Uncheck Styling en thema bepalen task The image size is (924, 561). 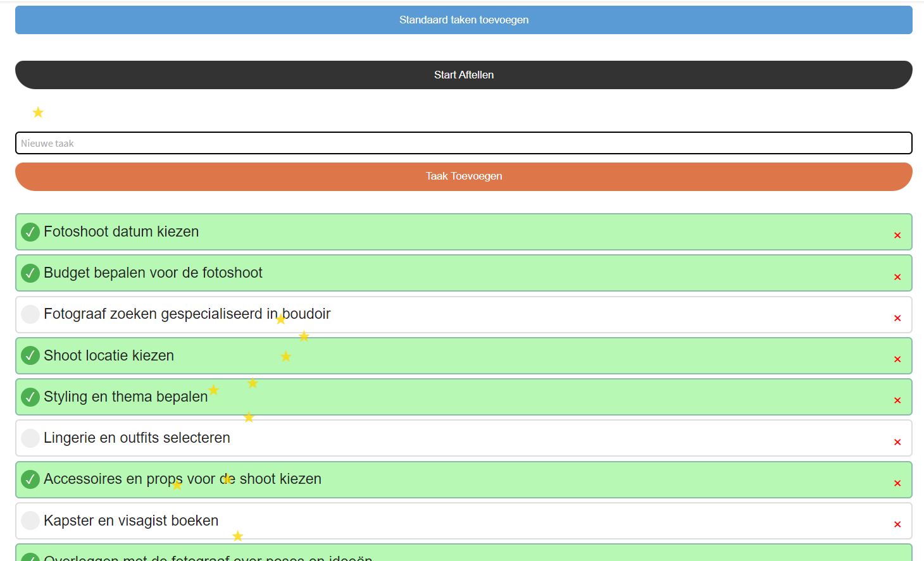[30, 397]
